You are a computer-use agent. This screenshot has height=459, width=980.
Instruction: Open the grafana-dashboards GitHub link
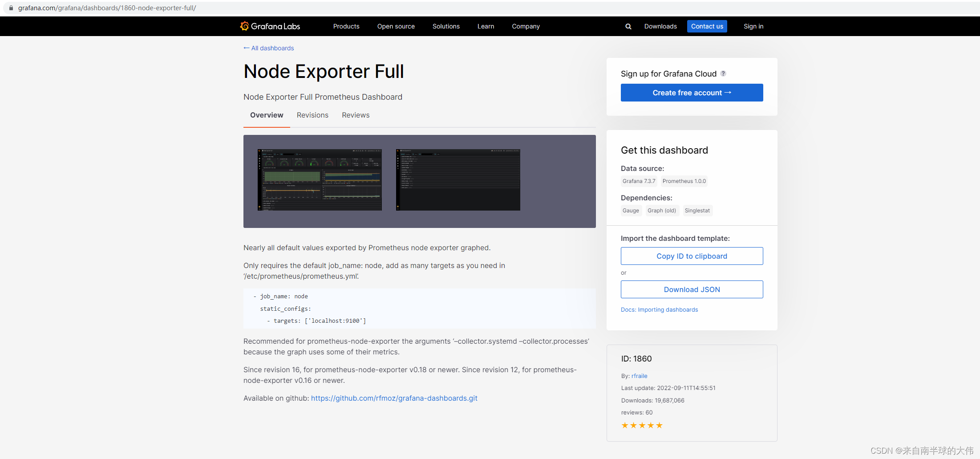394,398
